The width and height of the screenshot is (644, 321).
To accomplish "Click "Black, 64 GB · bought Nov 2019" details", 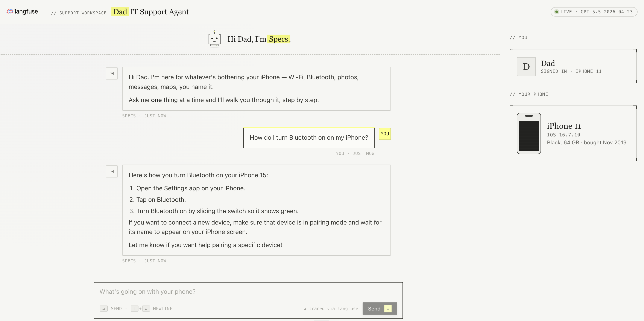I will pos(586,143).
